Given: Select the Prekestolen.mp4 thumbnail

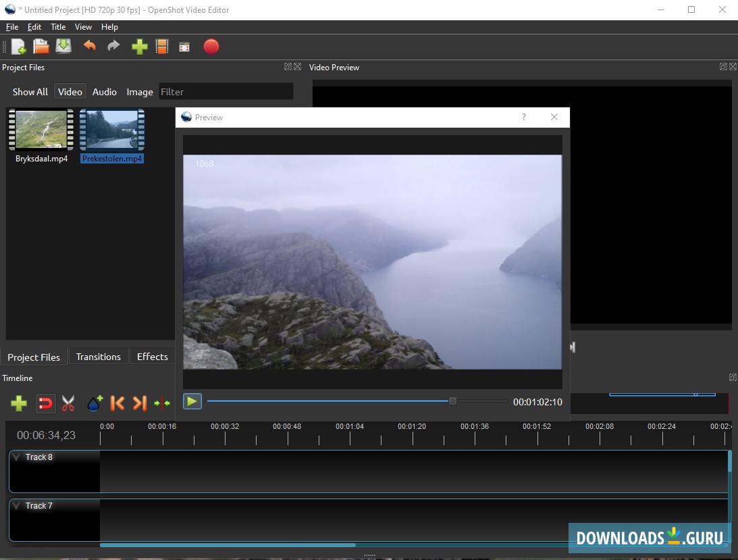Looking at the screenshot, I should click(x=112, y=130).
